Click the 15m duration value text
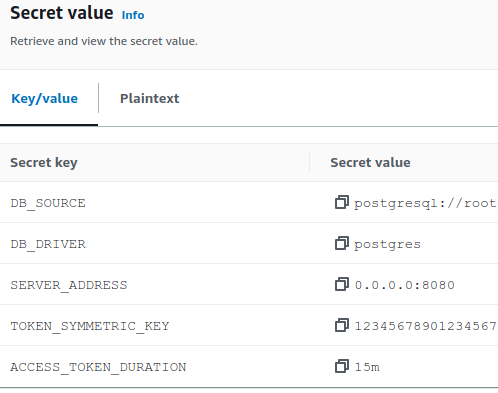The image size is (498, 393). (x=367, y=367)
